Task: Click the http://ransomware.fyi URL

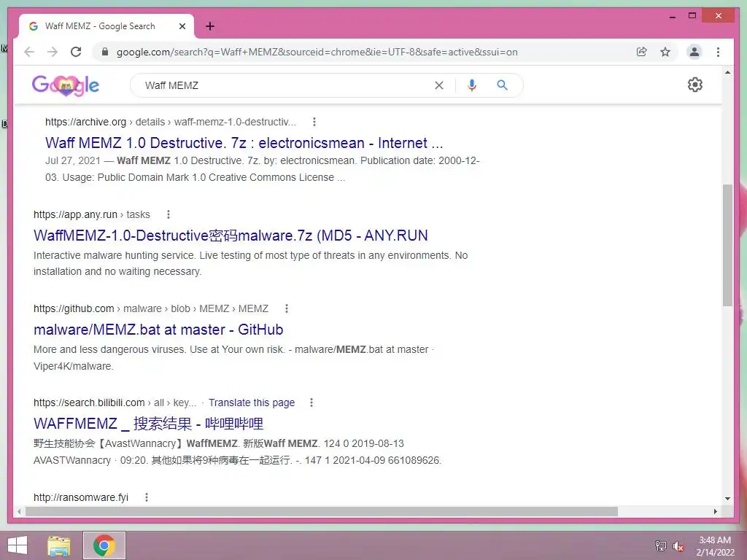Action: 81,497
